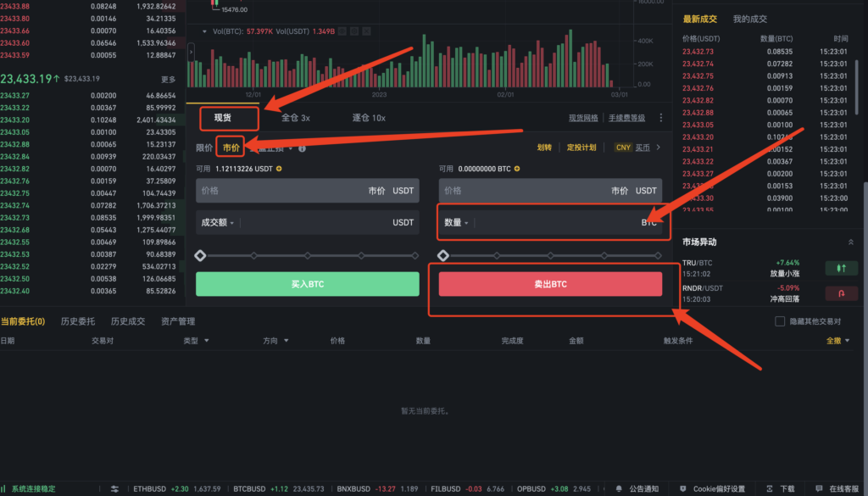Select BNXBUSD ticker in bottom bar
The width and height of the screenshot is (868, 496).
click(377, 489)
